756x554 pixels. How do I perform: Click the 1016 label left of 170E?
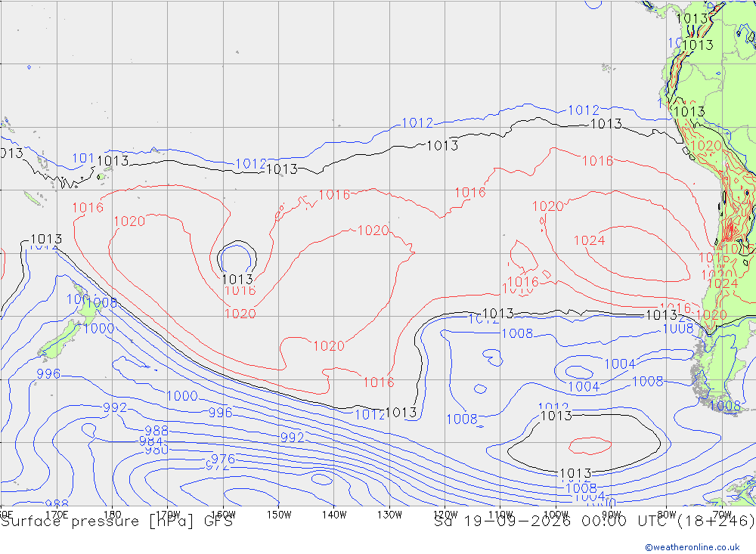pos(88,208)
